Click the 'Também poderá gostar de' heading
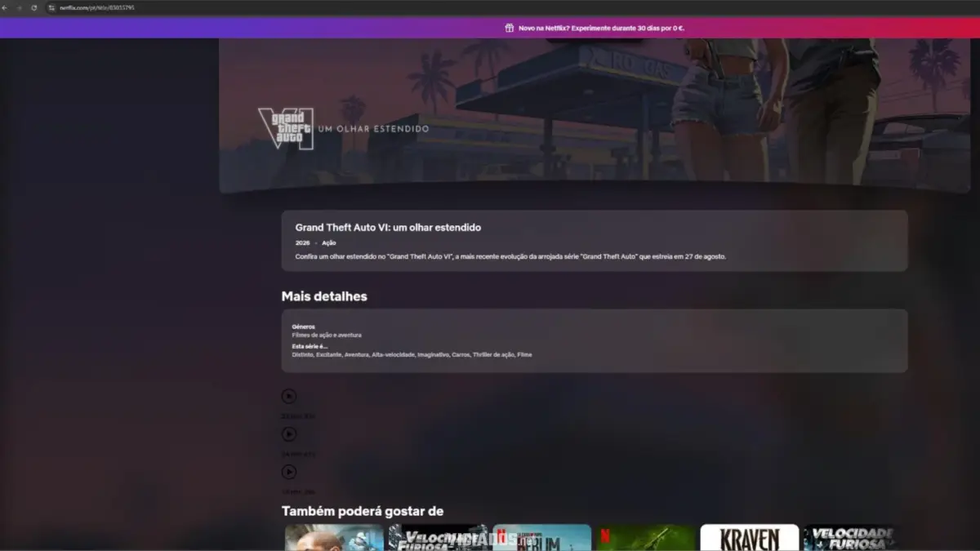980x551 pixels. [363, 511]
